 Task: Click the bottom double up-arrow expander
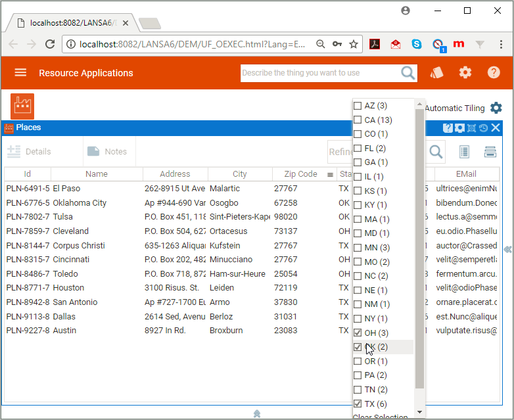pyautogui.click(x=257, y=414)
